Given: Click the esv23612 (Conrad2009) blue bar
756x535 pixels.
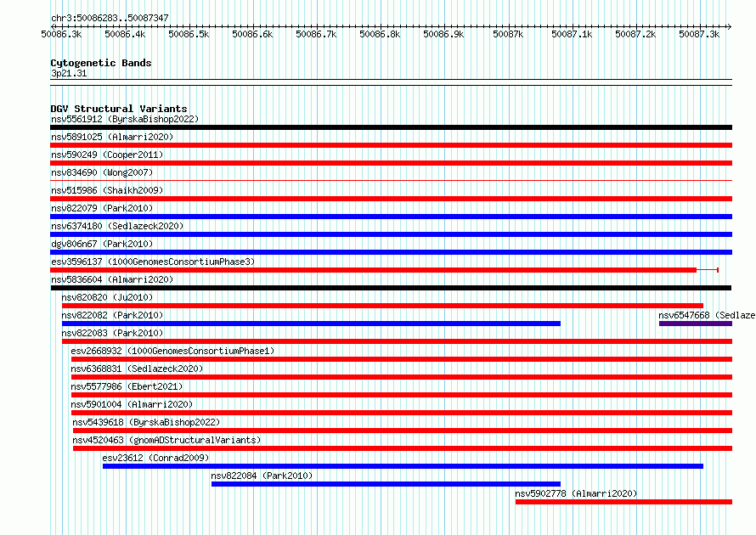Looking at the screenshot, I should point(403,466).
